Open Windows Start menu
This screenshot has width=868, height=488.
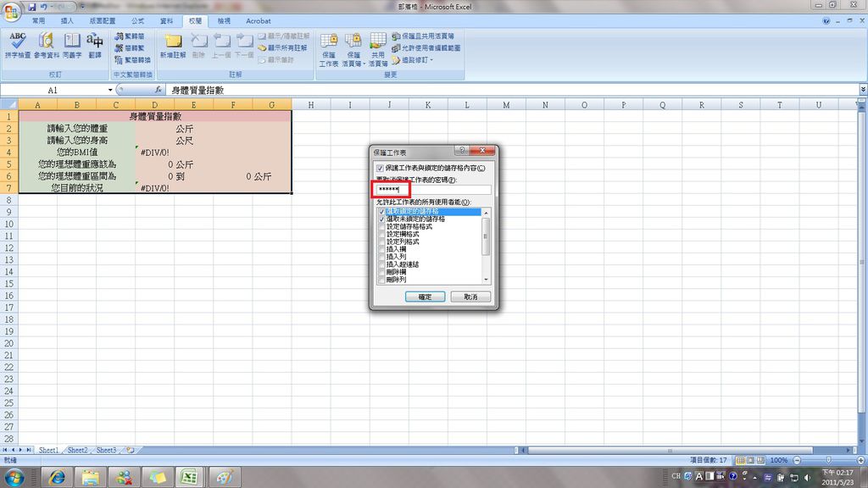pos(14,478)
